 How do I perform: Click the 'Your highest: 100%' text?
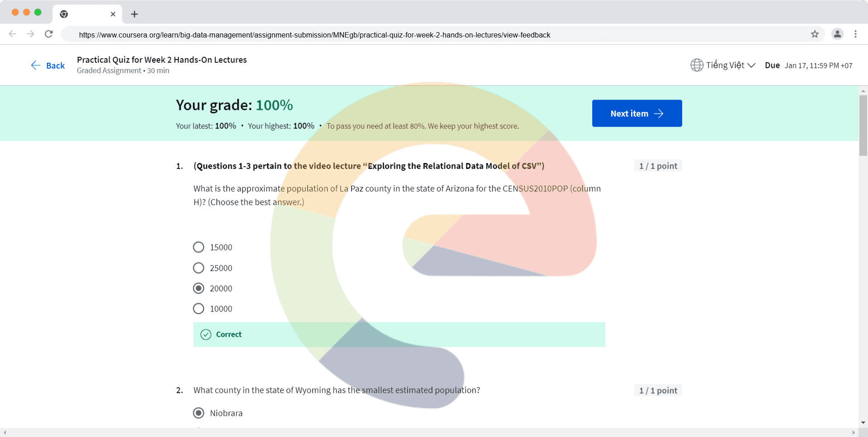pyautogui.click(x=281, y=126)
